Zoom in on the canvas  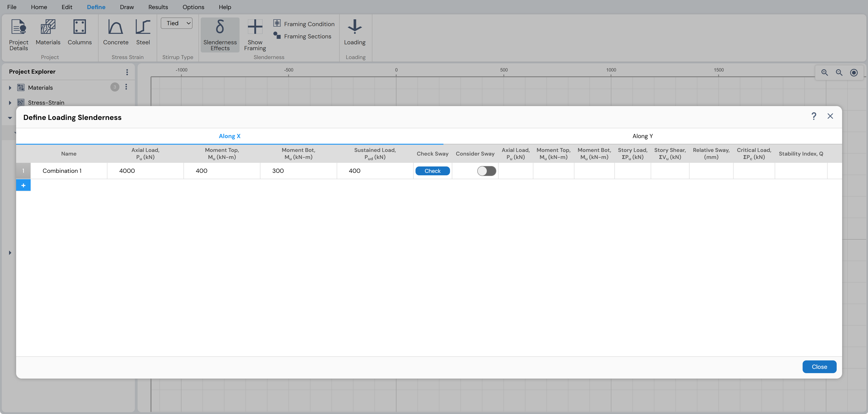point(824,72)
